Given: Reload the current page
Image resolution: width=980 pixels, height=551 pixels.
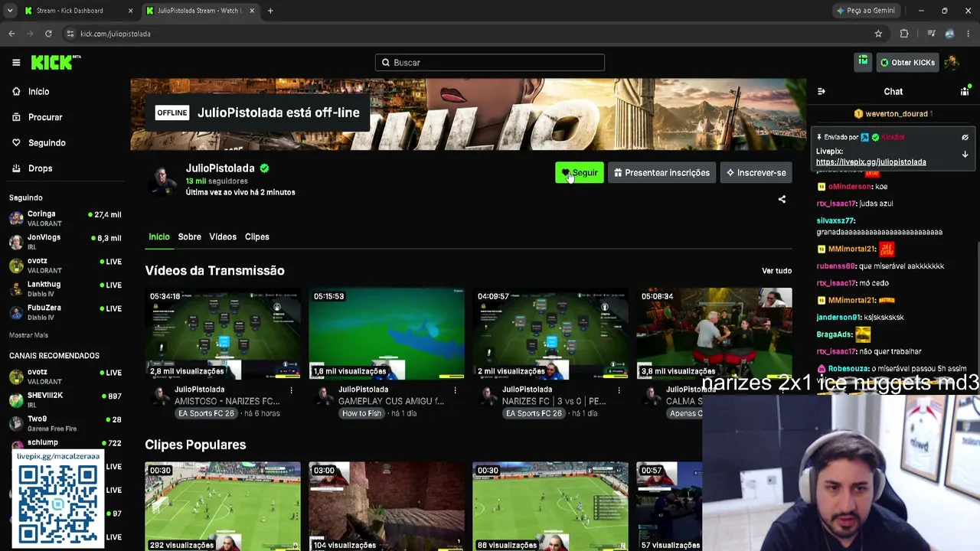Looking at the screenshot, I should point(48,34).
